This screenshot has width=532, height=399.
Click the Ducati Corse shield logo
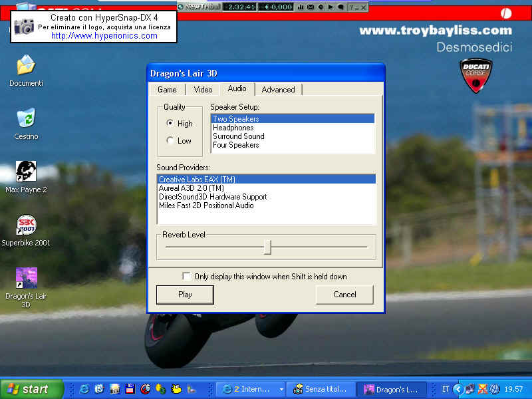[x=475, y=76]
